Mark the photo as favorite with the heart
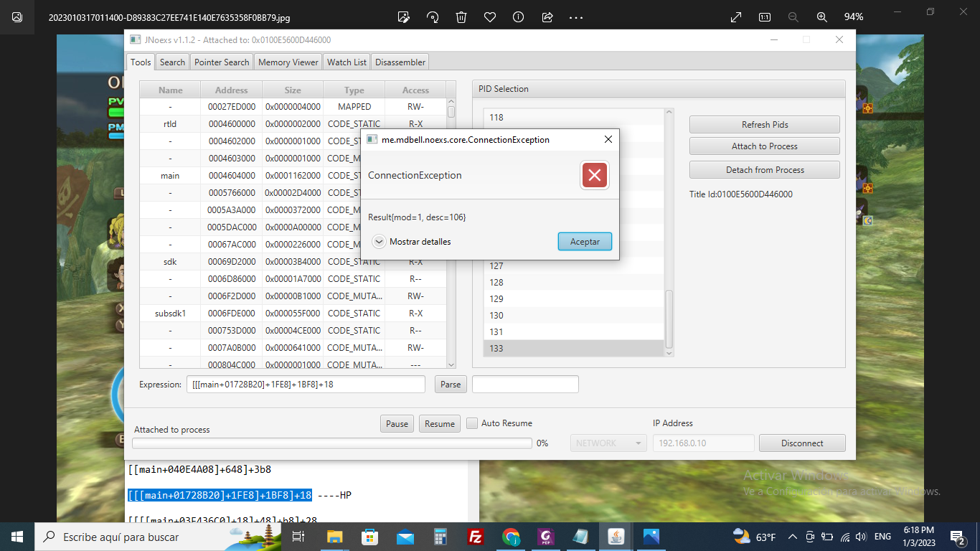This screenshot has height=551, width=980. [x=490, y=17]
